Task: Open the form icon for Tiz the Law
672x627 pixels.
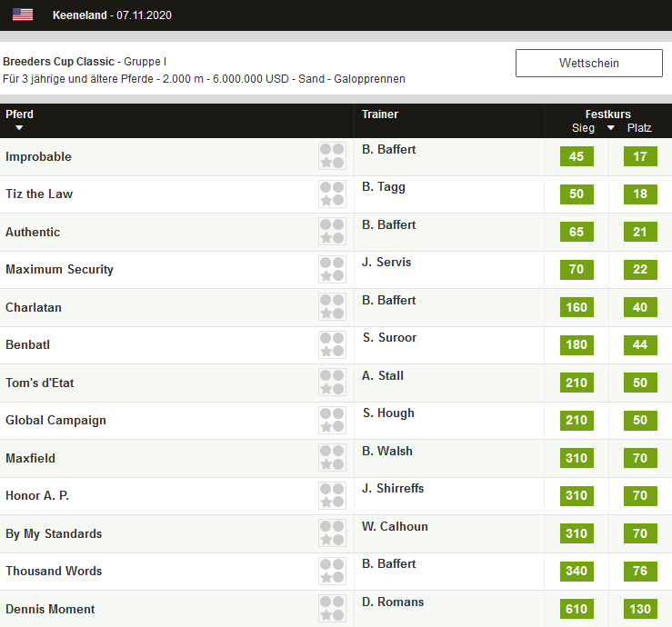Action: (332, 194)
